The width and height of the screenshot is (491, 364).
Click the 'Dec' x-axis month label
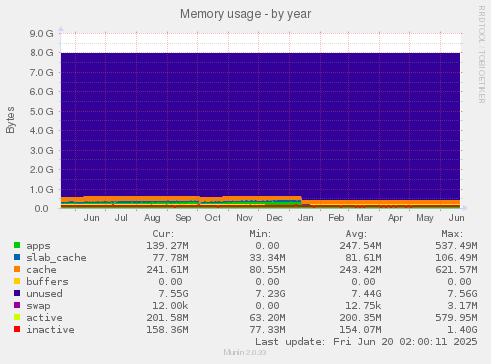(x=274, y=218)
